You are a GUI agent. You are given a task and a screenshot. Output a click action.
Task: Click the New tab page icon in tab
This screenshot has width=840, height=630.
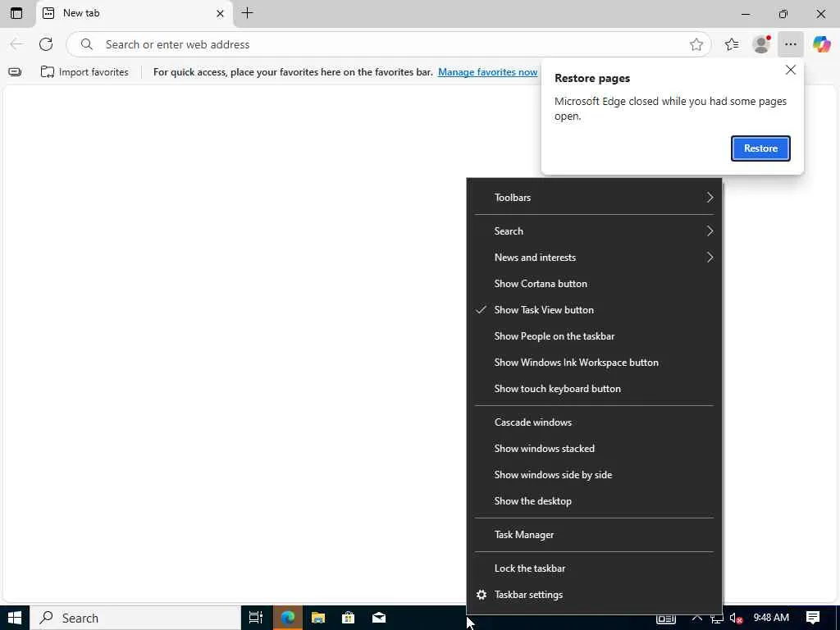point(48,13)
